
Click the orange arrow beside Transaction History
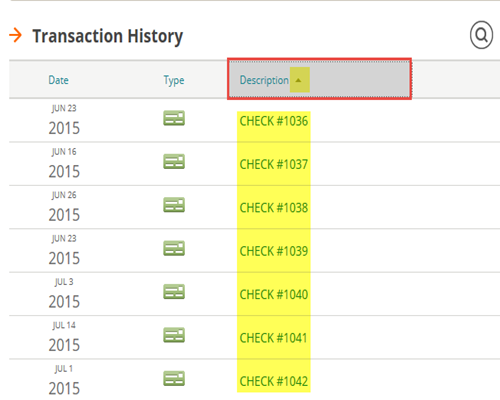(15, 35)
